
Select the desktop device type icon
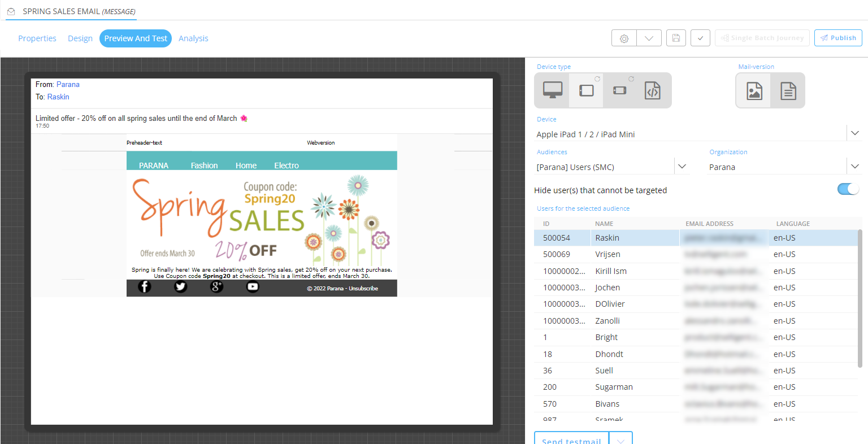point(552,90)
